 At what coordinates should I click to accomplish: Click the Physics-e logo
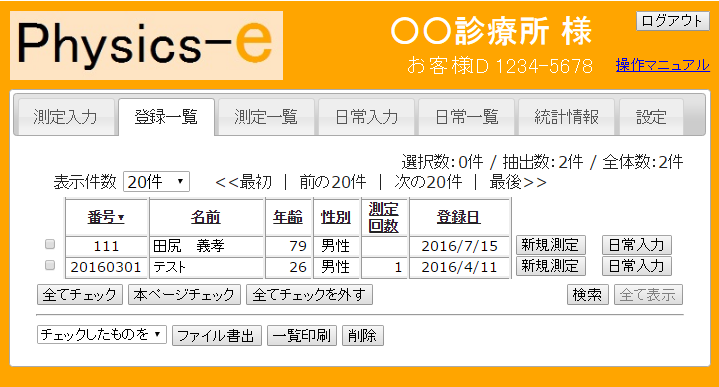pyautogui.click(x=146, y=45)
